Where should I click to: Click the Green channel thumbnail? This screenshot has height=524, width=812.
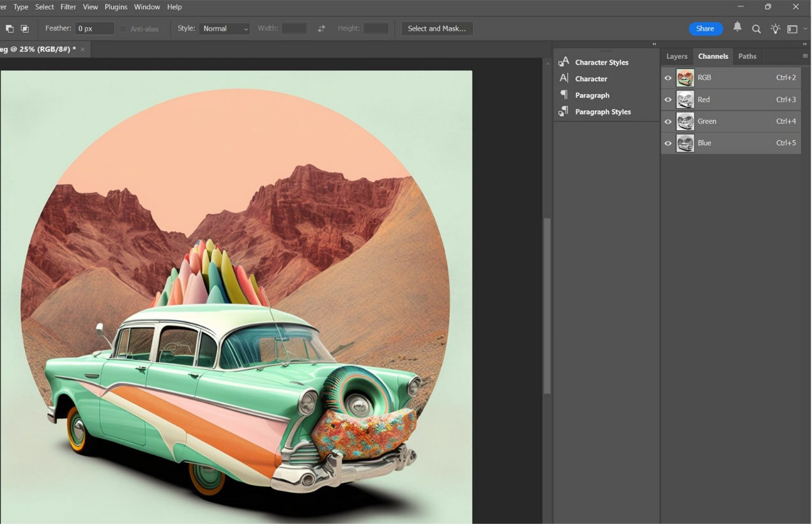[x=685, y=121]
